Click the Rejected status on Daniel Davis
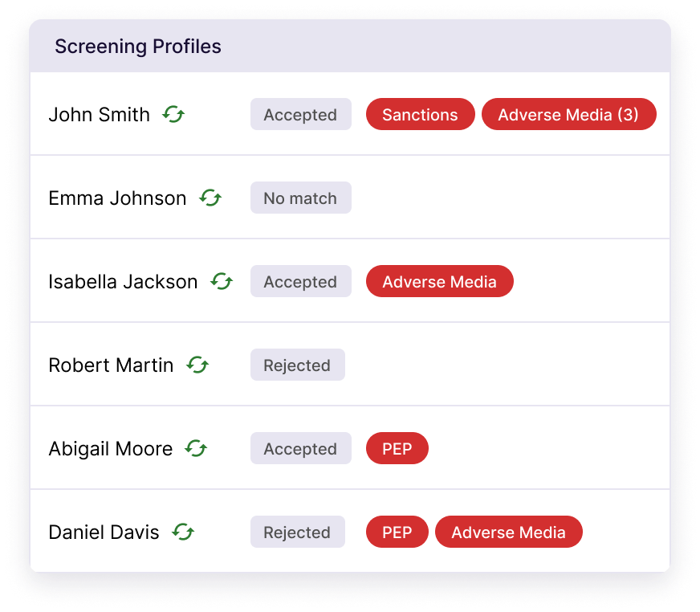This screenshot has width=700, height=612. click(297, 532)
